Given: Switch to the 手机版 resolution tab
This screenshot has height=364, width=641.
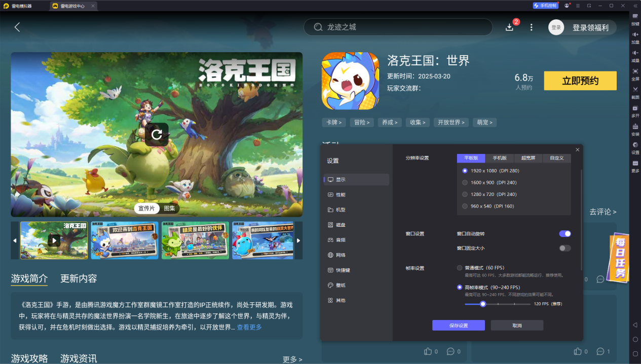Looking at the screenshot, I should [x=500, y=158].
